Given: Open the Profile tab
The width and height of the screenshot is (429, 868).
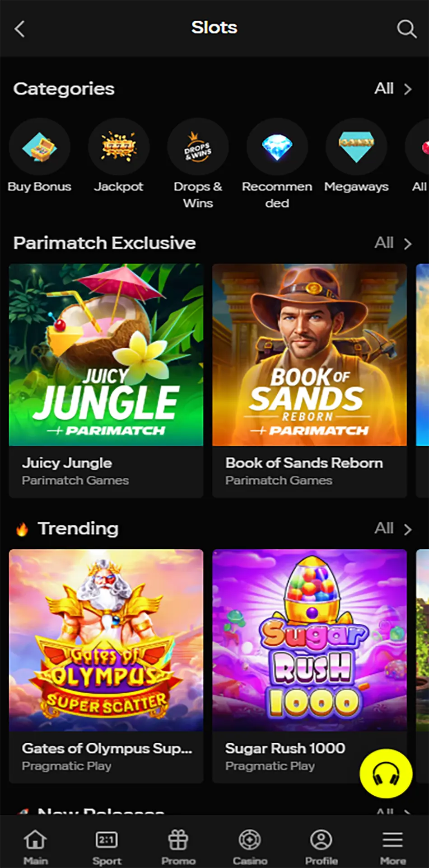Looking at the screenshot, I should coord(321,846).
